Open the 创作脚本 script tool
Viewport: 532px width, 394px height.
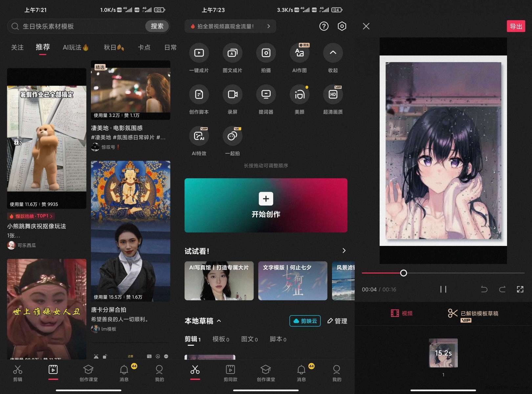[199, 99]
